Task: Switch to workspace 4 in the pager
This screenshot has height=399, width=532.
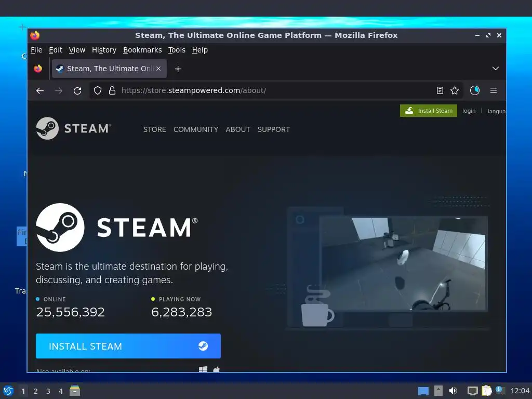Action: point(61,391)
